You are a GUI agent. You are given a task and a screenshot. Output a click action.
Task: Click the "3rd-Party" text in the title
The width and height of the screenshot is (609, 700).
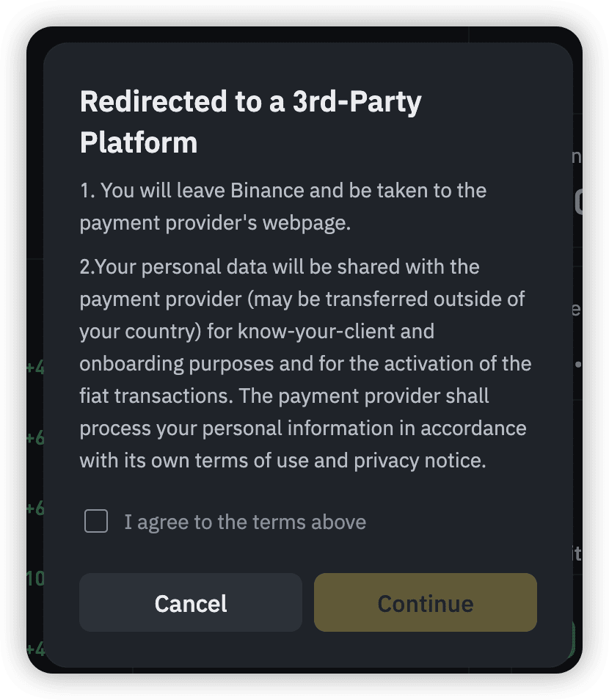tap(357, 102)
